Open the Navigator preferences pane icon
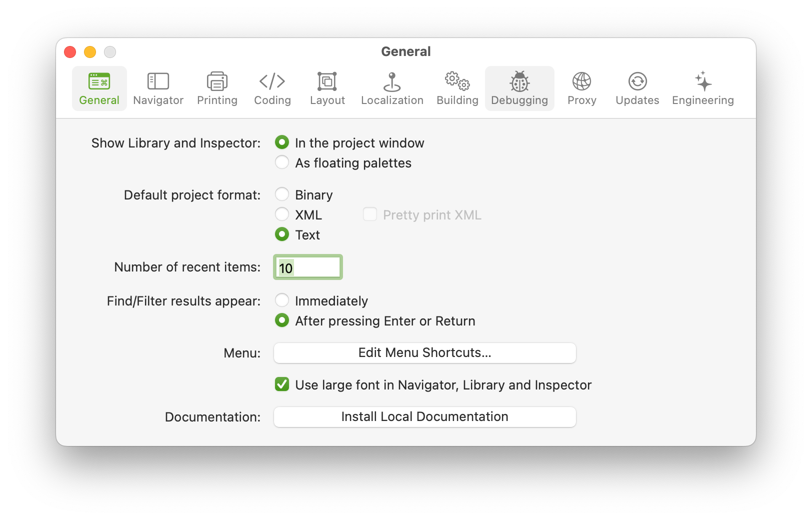 (x=158, y=81)
